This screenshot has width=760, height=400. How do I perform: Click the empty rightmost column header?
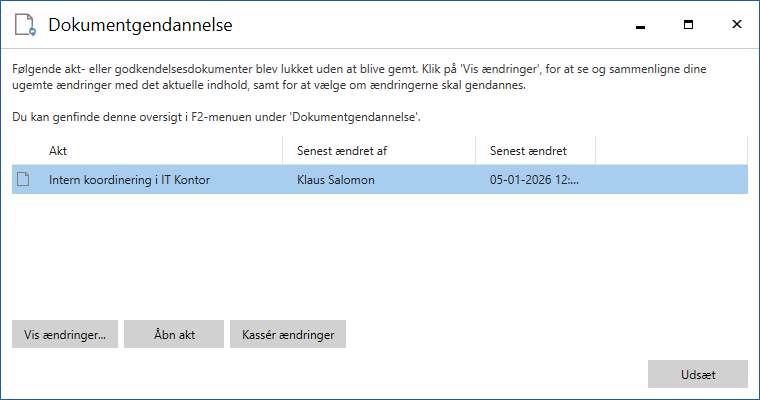672,151
